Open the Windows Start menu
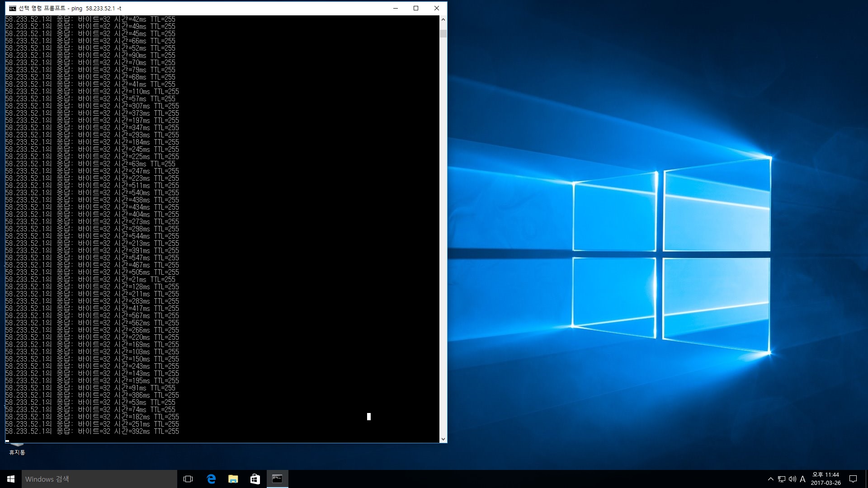The height and width of the screenshot is (488, 868). (x=11, y=479)
